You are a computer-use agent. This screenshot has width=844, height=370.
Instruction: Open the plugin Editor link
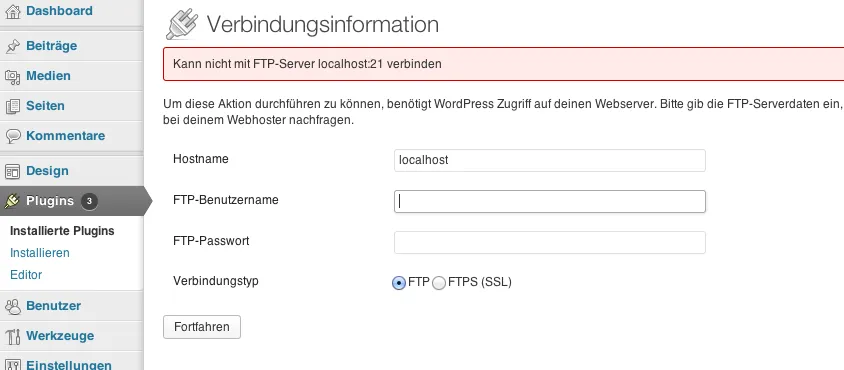pos(26,275)
